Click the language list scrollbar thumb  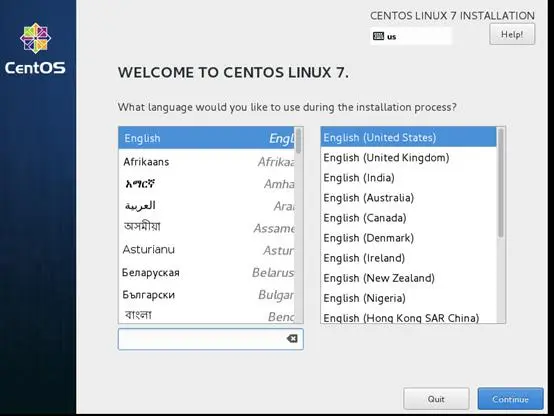point(299,141)
